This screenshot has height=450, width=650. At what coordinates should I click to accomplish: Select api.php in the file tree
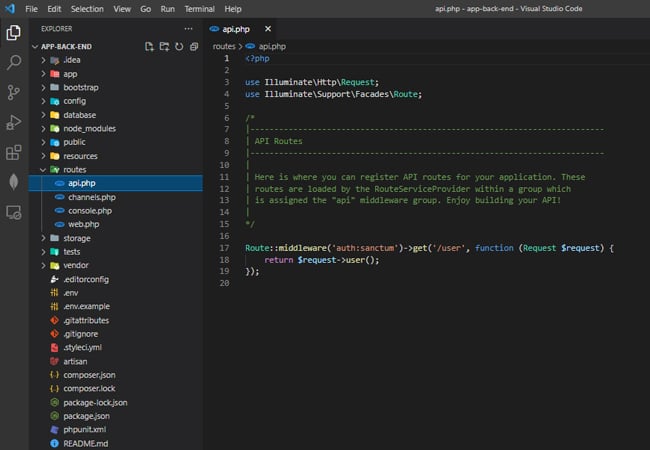116,183
